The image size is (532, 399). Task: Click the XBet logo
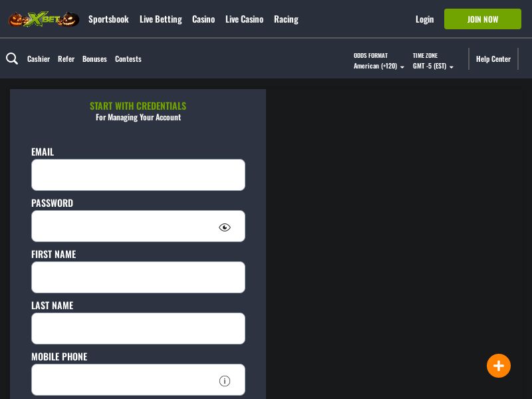(44, 19)
